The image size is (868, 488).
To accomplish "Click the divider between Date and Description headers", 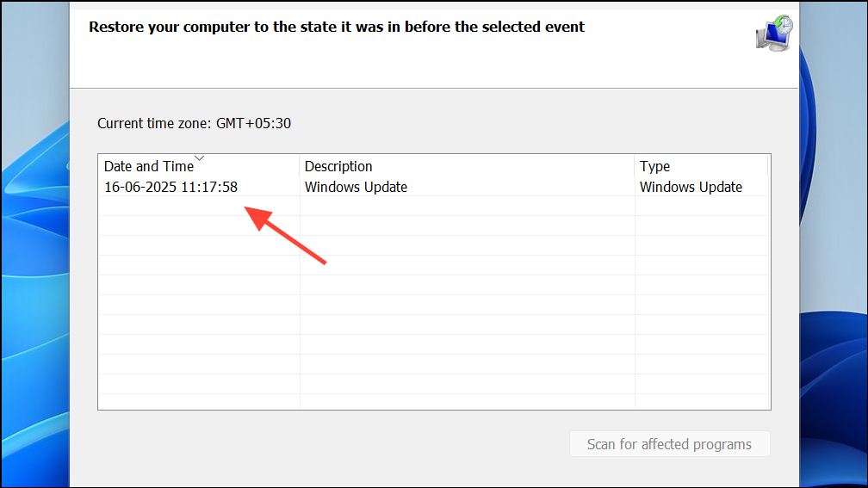I will (300, 166).
